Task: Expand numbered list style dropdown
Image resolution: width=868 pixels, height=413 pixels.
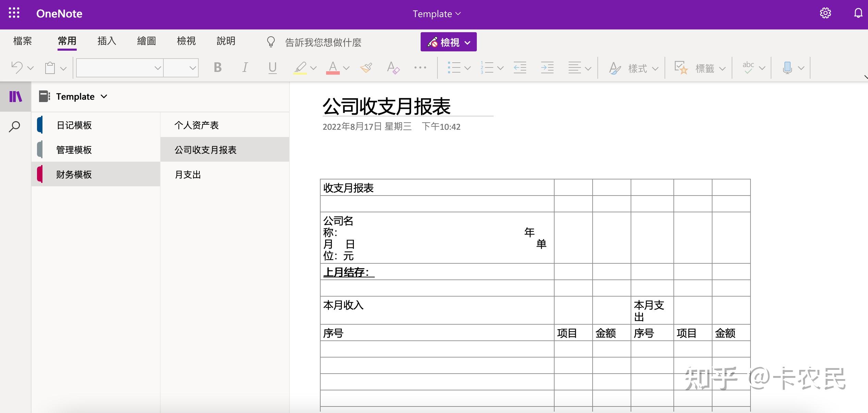Action: [x=500, y=68]
